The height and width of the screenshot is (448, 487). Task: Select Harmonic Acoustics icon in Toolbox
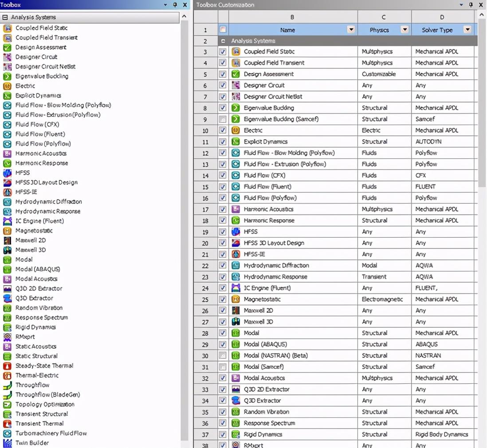click(7, 153)
